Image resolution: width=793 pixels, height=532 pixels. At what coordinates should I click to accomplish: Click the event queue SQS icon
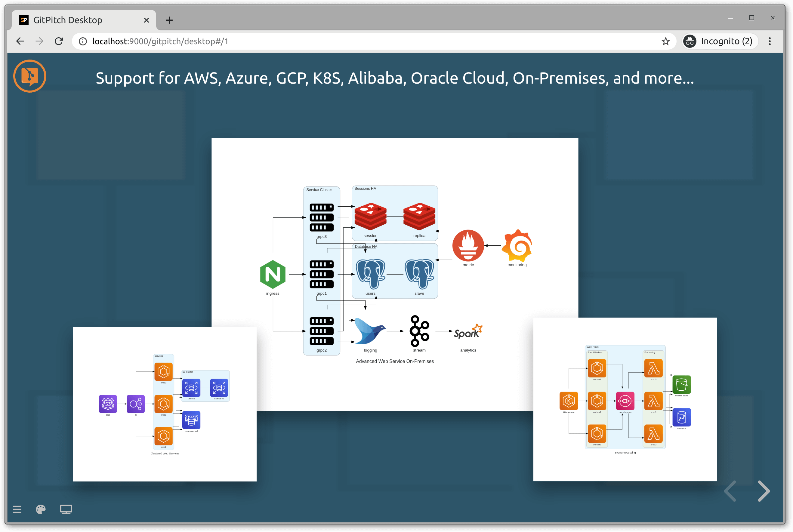(625, 401)
